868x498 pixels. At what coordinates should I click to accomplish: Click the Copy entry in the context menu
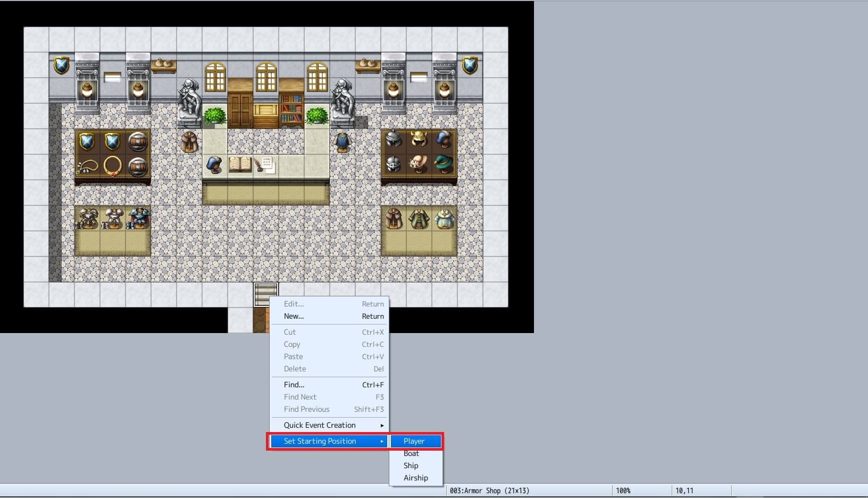tap(329, 344)
